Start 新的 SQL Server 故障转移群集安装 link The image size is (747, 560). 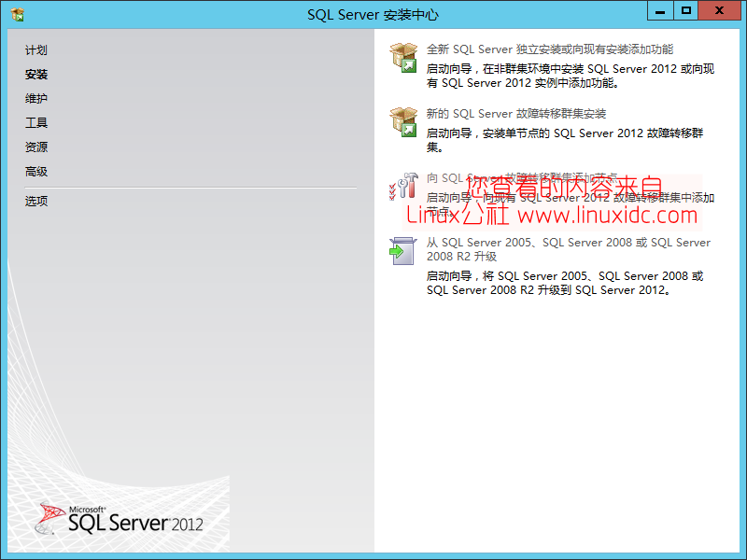[x=516, y=113]
